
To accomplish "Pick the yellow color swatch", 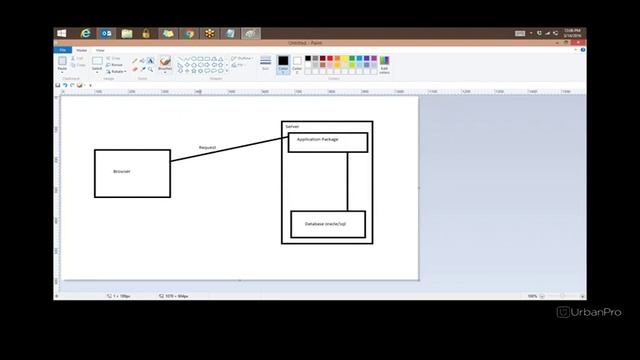I will [x=344, y=58].
